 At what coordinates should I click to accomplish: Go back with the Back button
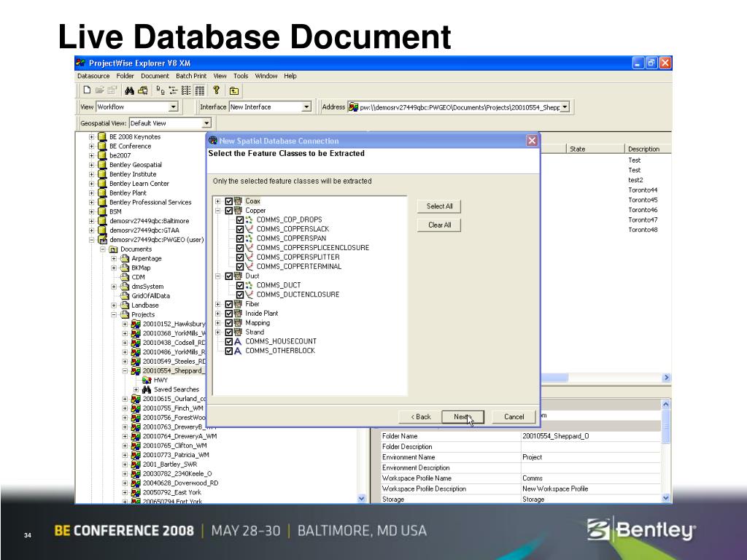pyautogui.click(x=421, y=416)
